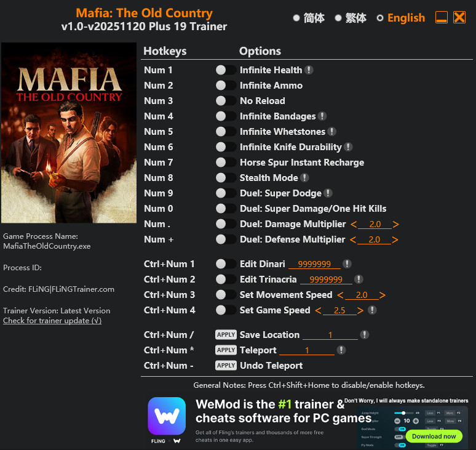Turn on Horse Spur Instant Recharge
476x450 pixels.
pos(226,163)
